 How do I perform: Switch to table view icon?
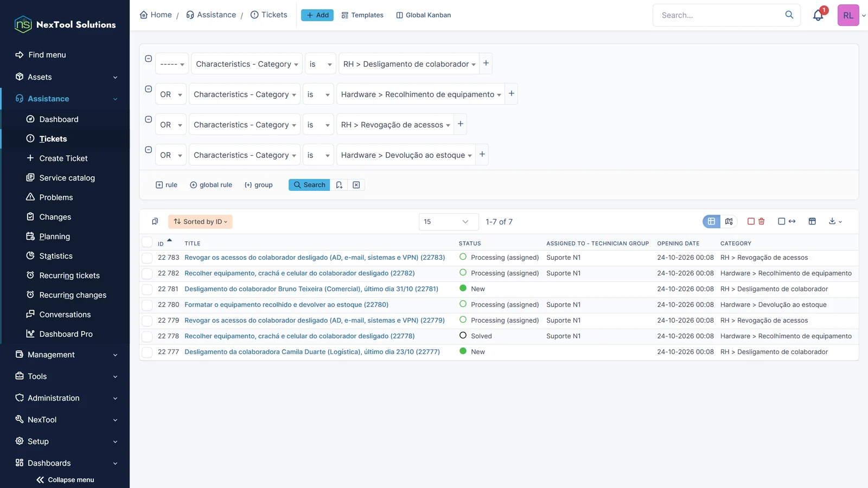pos(711,221)
